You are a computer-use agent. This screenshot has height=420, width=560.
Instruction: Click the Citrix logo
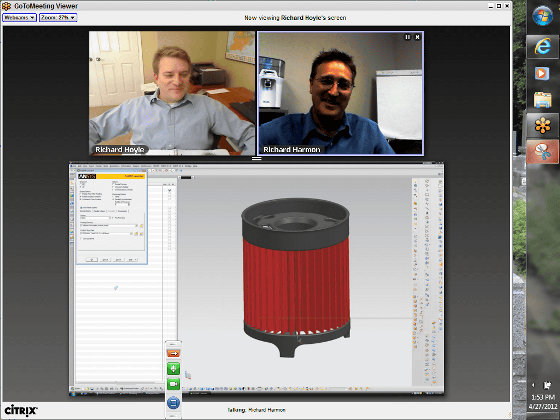pyautogui.click(x=21, y=410)
